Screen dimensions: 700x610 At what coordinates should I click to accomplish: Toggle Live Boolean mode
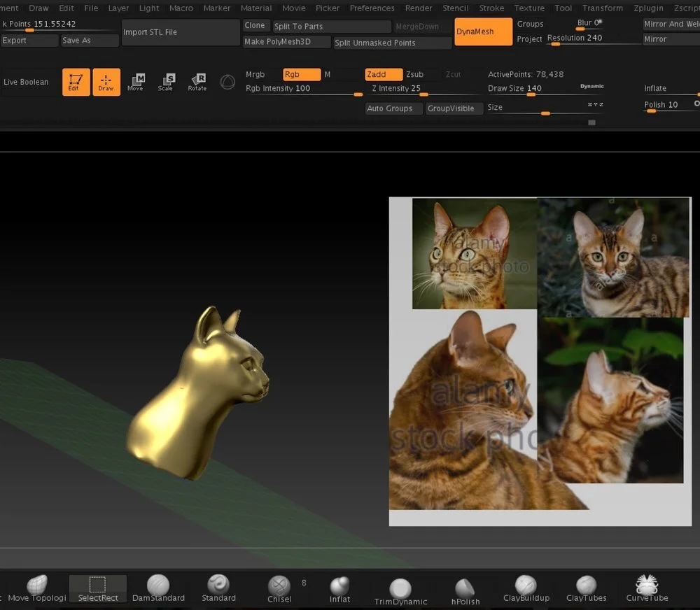(x=25, y=82)
